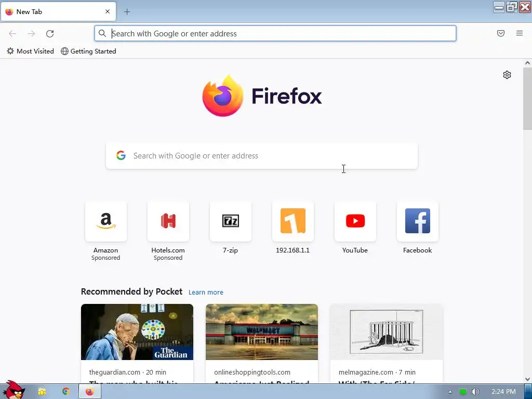Click the Google G logo in search box
The width and height of the screenshot is (532, 399).
[x=121, y=155]
